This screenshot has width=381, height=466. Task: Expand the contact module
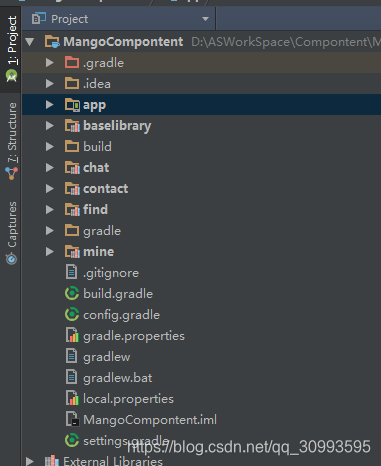[50, 189]
